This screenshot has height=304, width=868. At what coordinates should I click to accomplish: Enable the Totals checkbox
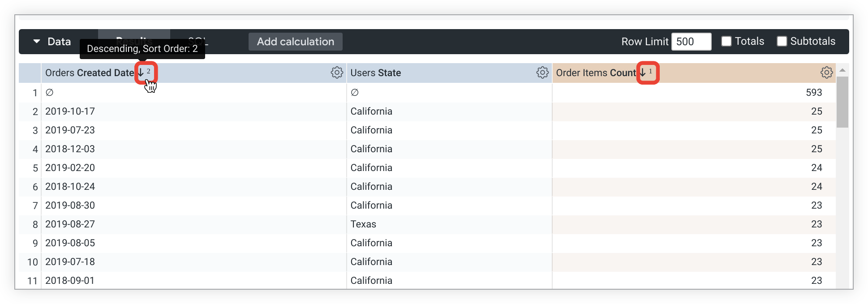tap(726, 42)
